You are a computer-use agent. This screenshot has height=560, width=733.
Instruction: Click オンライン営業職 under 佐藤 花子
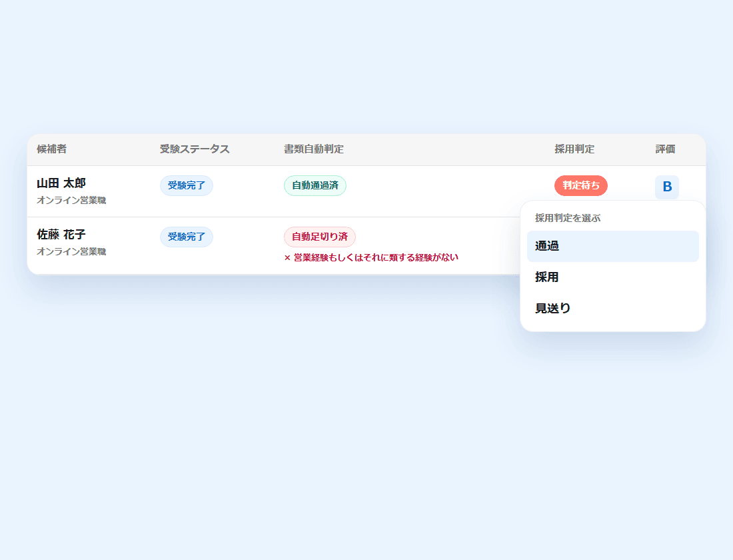tap(71, 252)
